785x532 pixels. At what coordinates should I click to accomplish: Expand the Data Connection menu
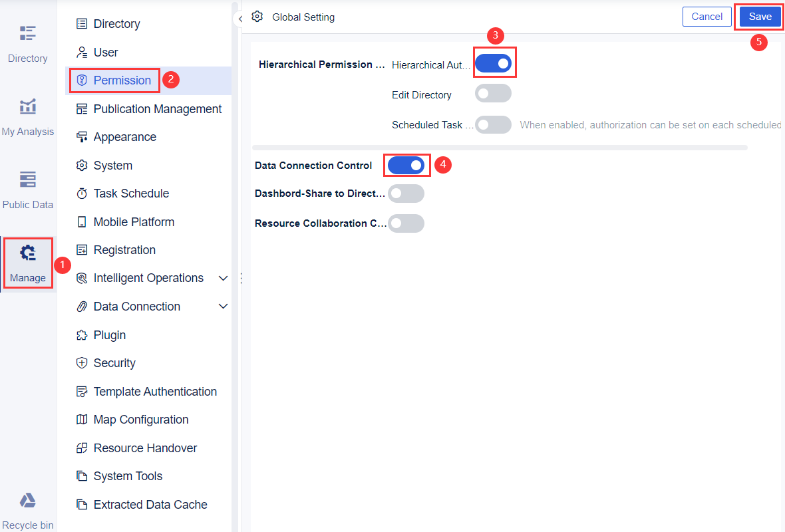coord(224,306)
